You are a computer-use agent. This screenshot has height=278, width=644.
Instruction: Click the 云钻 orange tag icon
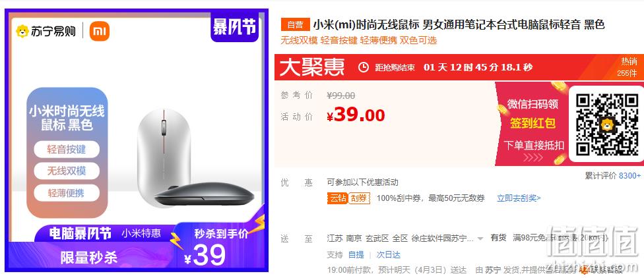click(x=337, y=198)
